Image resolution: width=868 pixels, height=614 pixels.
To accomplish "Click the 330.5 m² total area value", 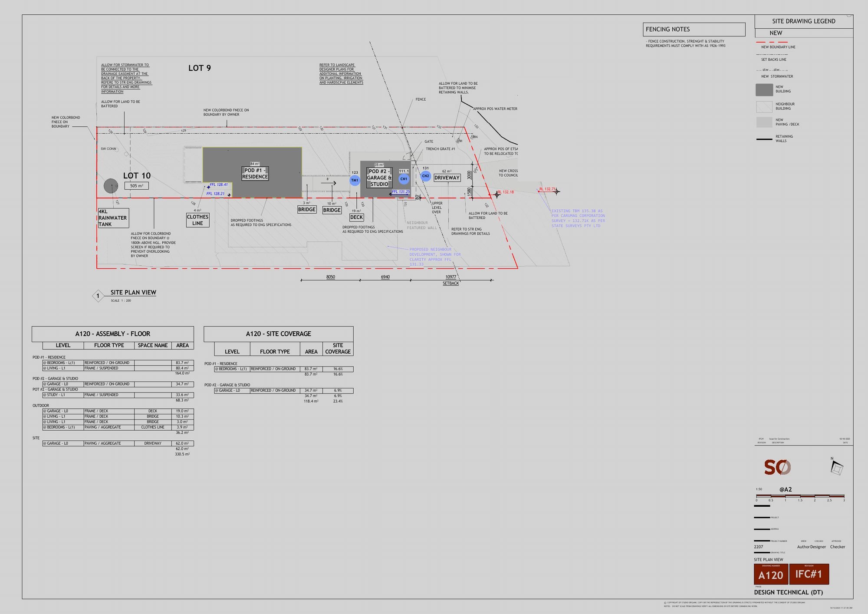I will point(182,454).
